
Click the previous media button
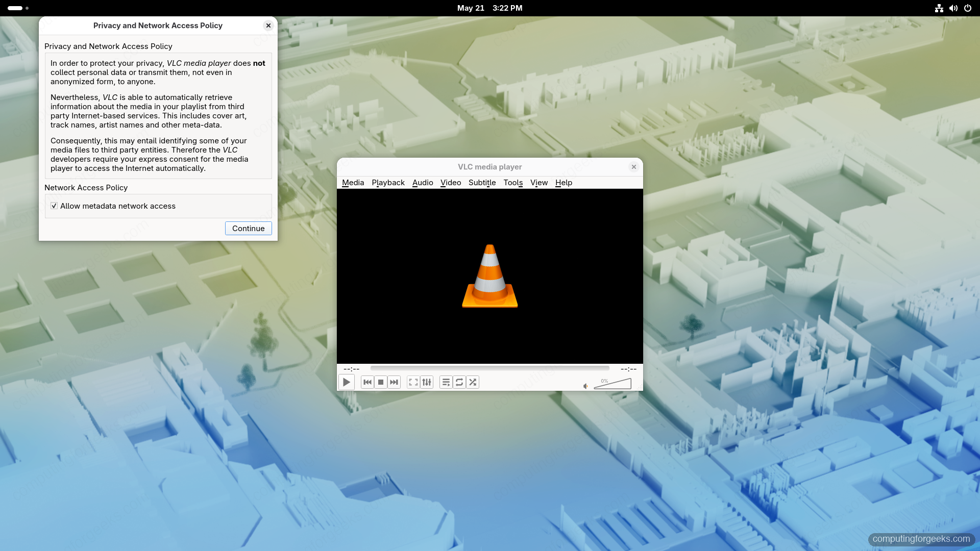click(367, 382)
